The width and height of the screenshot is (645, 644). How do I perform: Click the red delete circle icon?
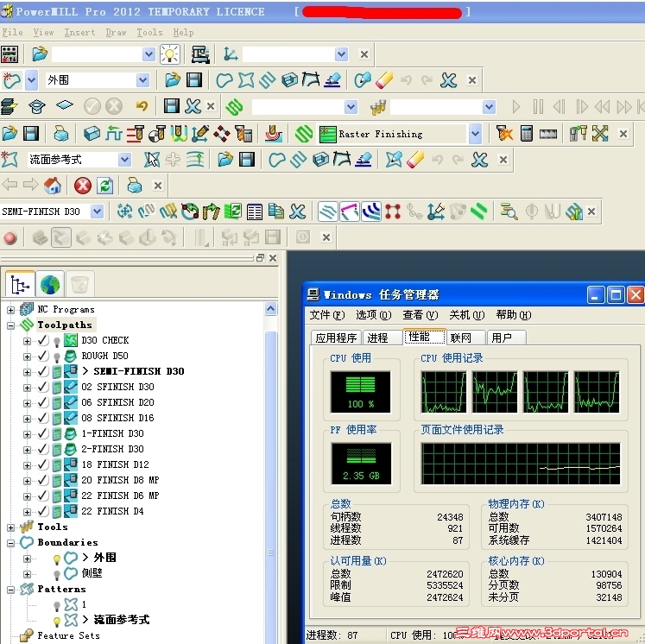(x=83, y=186)
